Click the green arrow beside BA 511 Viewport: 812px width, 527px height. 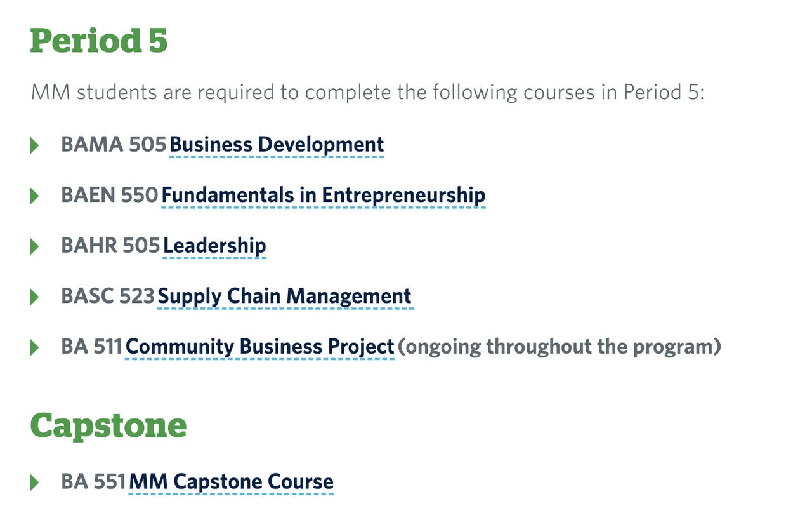(x=35, y=347)
